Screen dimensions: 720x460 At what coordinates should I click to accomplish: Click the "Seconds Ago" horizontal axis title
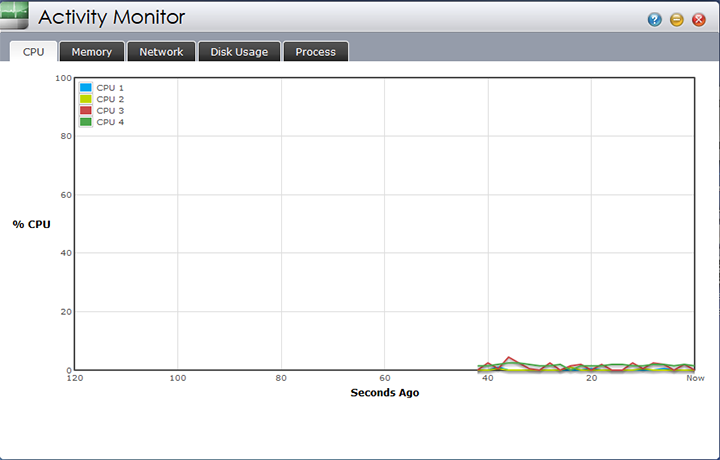384,393
